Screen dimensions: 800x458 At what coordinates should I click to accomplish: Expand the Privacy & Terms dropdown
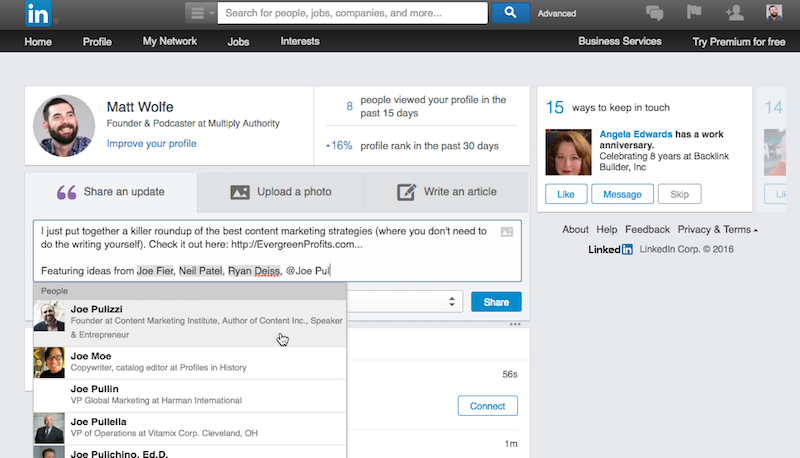coord(717,230)
